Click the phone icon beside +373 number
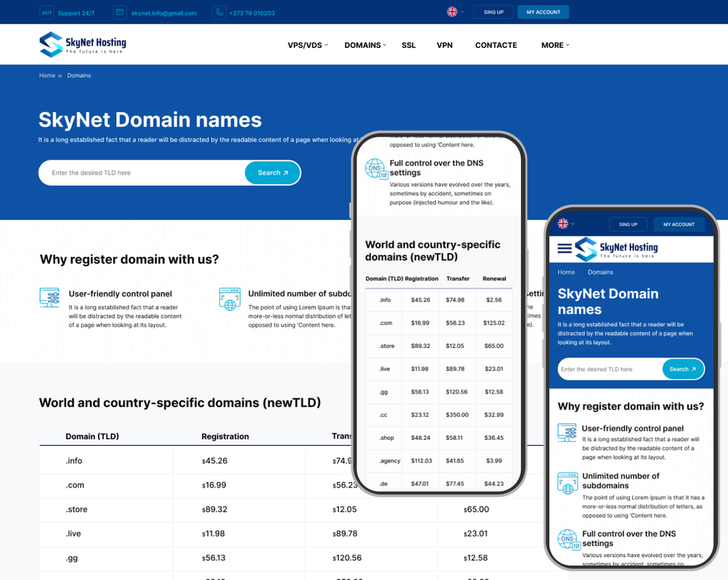728x580 pixels. point(219,12)
